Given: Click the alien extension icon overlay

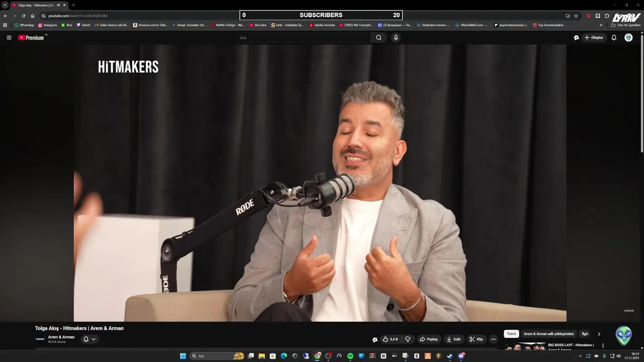Looking at the screenshot, I should (x=624, y=335).
